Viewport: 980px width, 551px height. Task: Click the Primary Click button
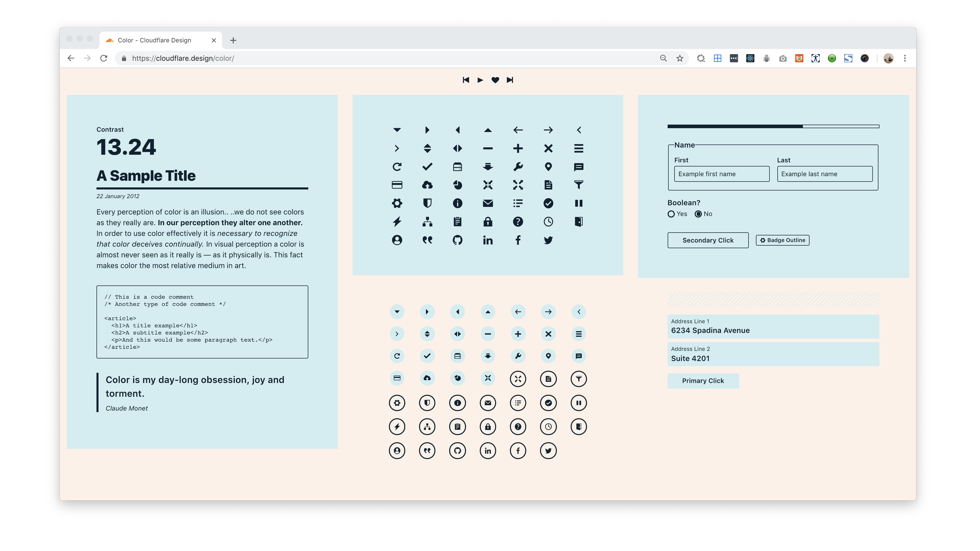point(703,381)
